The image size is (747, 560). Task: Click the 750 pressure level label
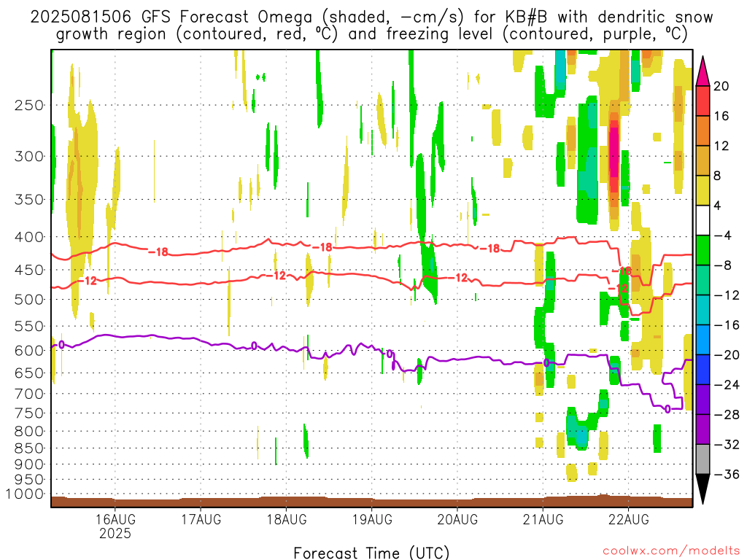29,413
